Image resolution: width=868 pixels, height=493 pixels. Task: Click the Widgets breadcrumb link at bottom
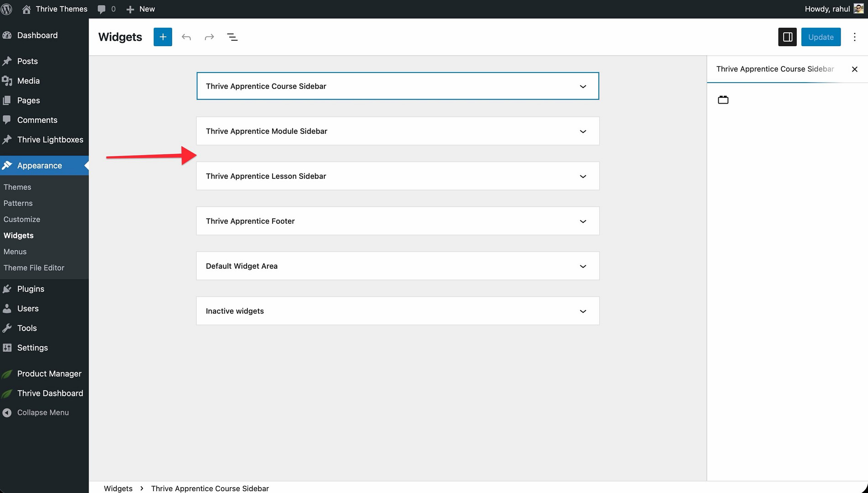[x=118, y=488]
